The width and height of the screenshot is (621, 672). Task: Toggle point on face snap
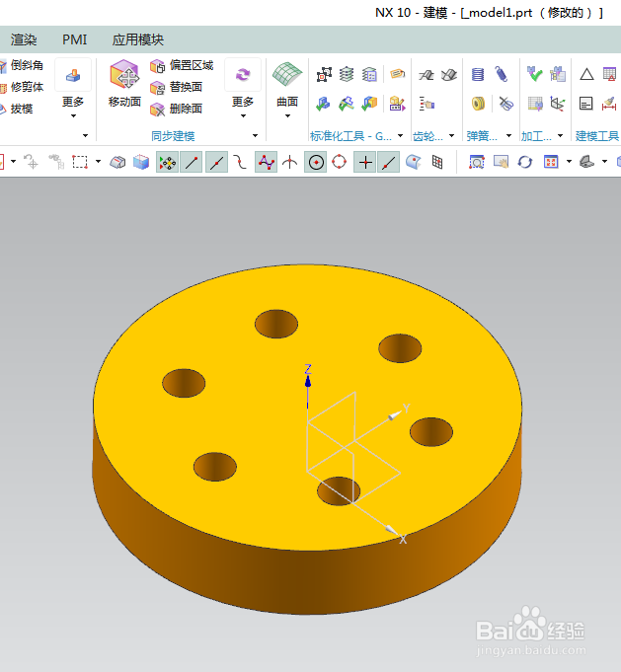pos(413,162)
